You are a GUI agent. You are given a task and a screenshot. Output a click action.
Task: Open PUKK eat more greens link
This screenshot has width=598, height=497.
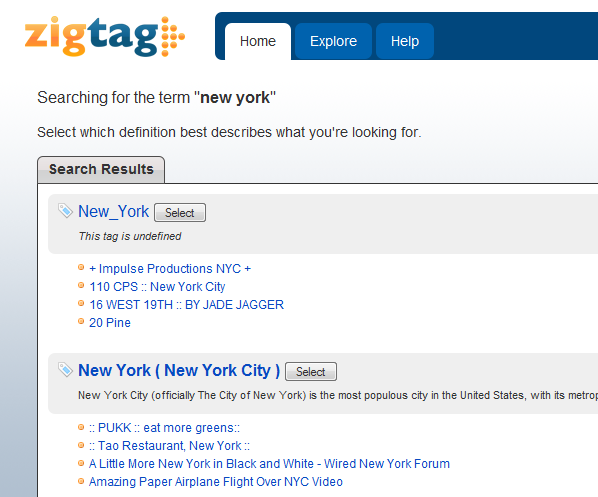[164, 428]
